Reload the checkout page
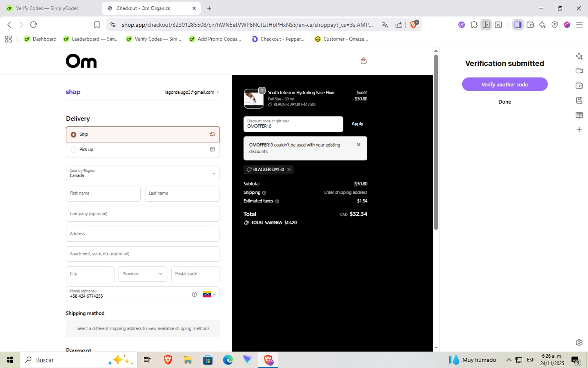The height and width of the screenshot is (368, 588). (x=34, y=25)
